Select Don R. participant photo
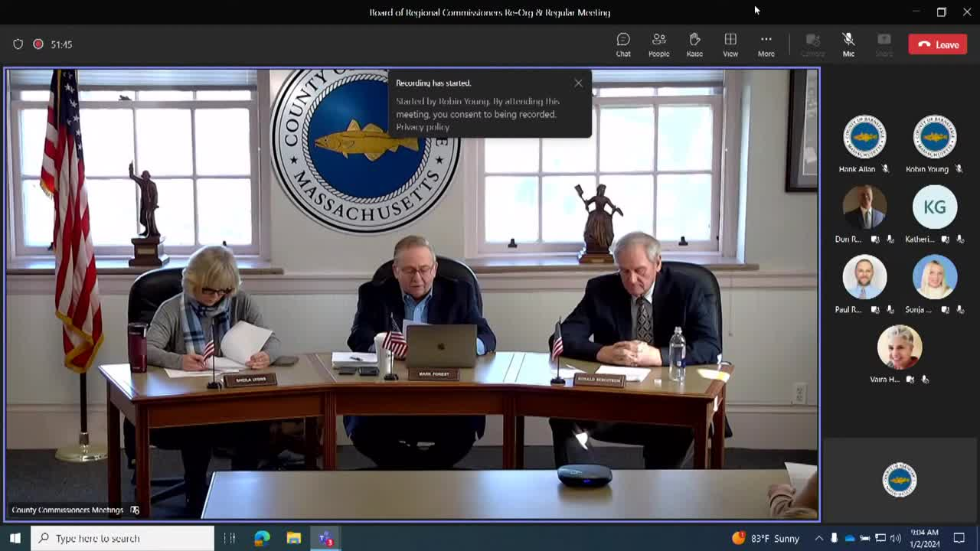This screenshot has height=551, width=980. [x=864, y=207]
